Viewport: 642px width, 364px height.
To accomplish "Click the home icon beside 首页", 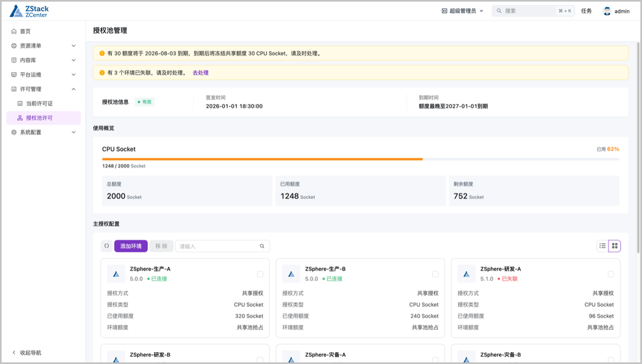I will [14, 32].
